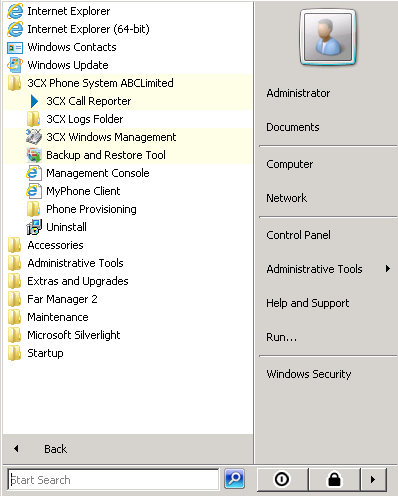Click the blue 3CX Call Reporter icon

tap(34, 101)
